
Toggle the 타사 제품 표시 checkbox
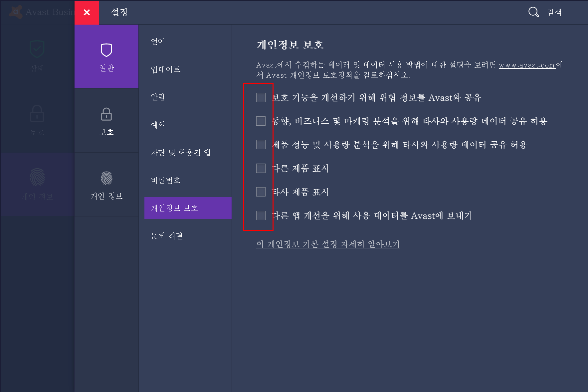click(x=261, y=192)
